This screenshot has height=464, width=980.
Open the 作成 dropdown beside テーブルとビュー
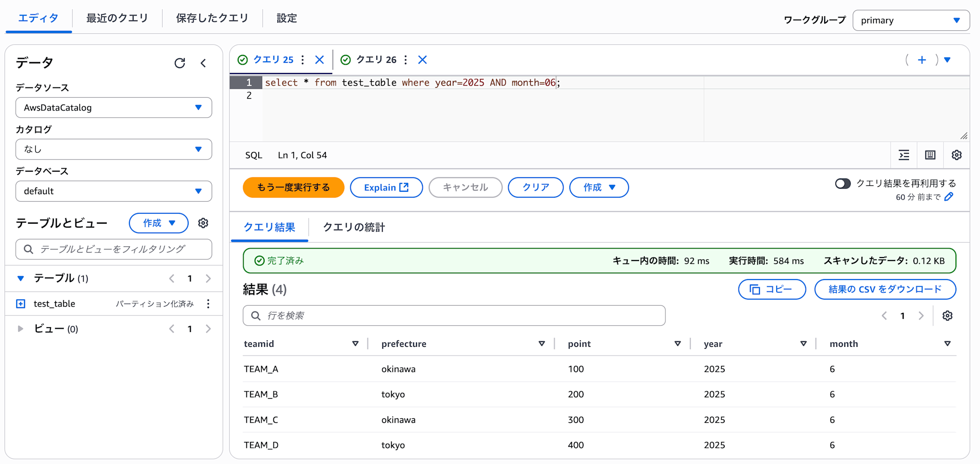coord(159,223)
